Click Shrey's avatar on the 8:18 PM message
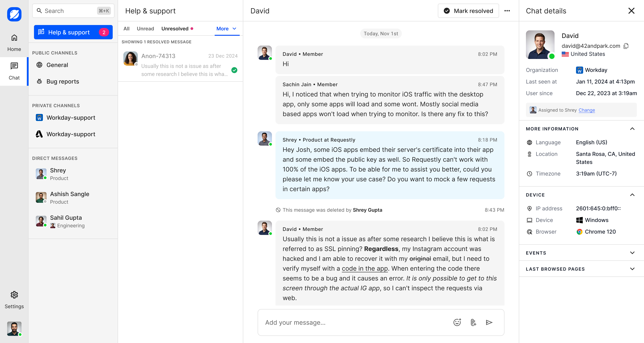Image resolution: width=644 pixels, height=343 pixels. pyautogui.click(x=265, y=138)
